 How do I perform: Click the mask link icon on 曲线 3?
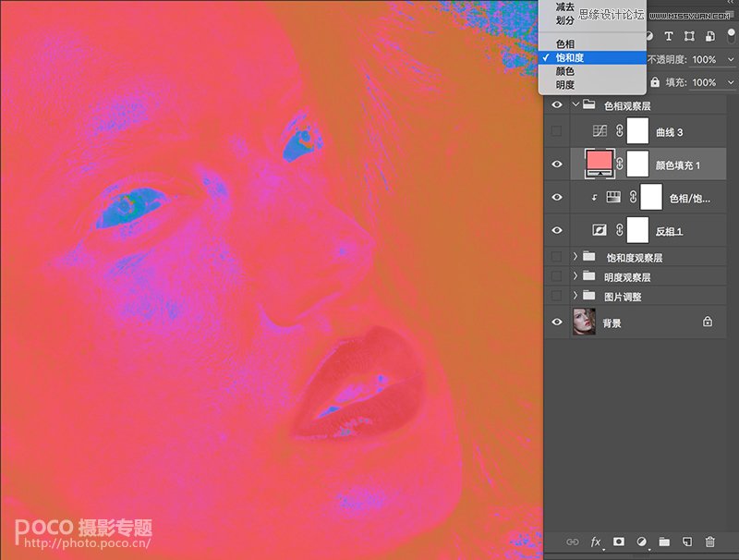619,131
